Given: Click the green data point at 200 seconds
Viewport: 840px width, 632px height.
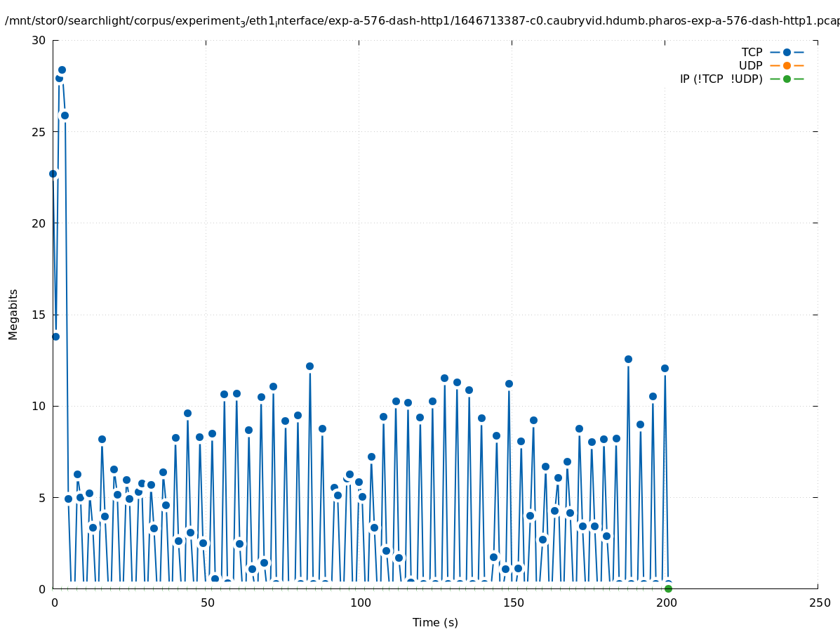Looking at the screenshot, I should (668, 588).
